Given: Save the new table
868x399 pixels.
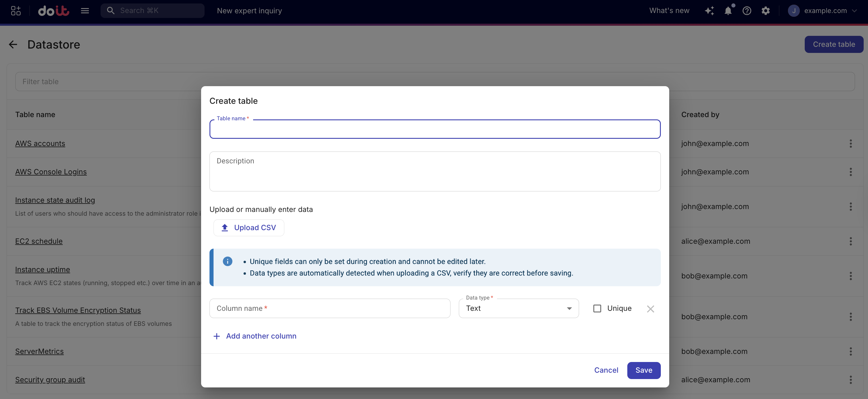Looking at the screenshot, I should pos(643,370).
